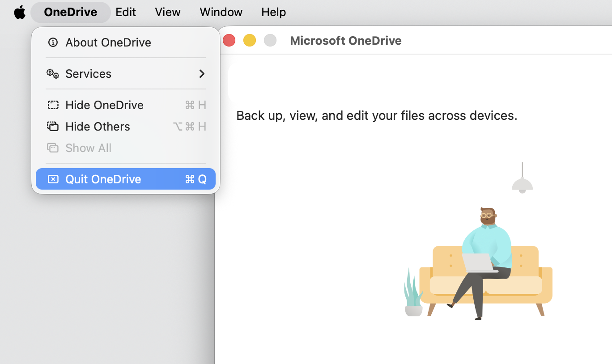Close the Microsoft OneDrive window with the red button
The image size is (612, 364).
coord(229,40)
